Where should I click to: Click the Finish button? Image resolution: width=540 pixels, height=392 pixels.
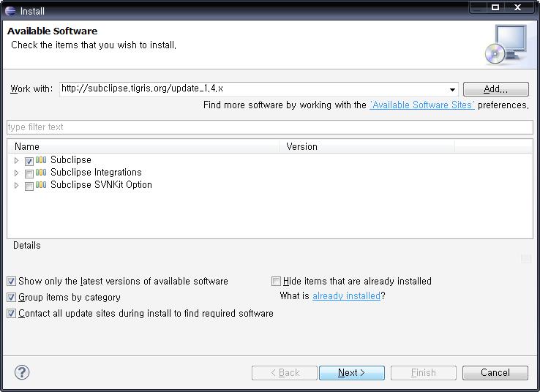click(423, 373)
